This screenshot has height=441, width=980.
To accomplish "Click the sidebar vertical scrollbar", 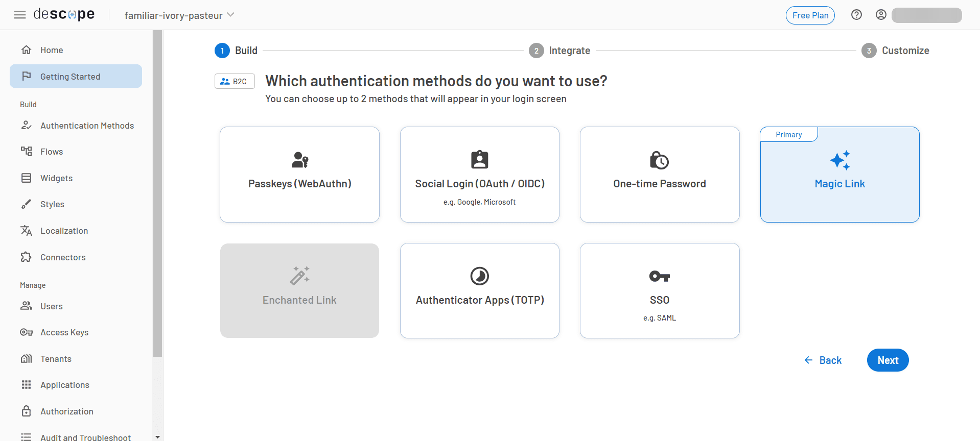I will tap(157, 193).
